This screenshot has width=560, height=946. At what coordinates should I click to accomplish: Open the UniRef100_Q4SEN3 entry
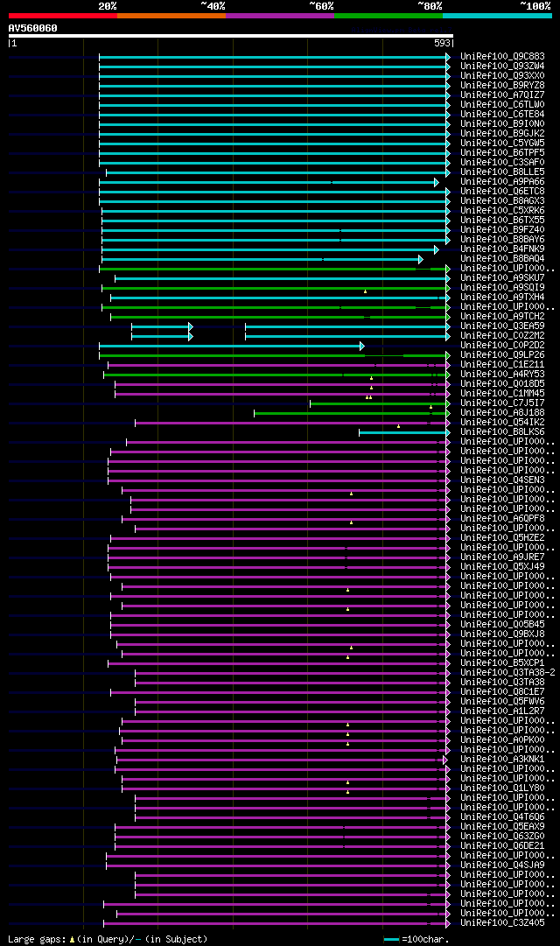tap(502, 481)
